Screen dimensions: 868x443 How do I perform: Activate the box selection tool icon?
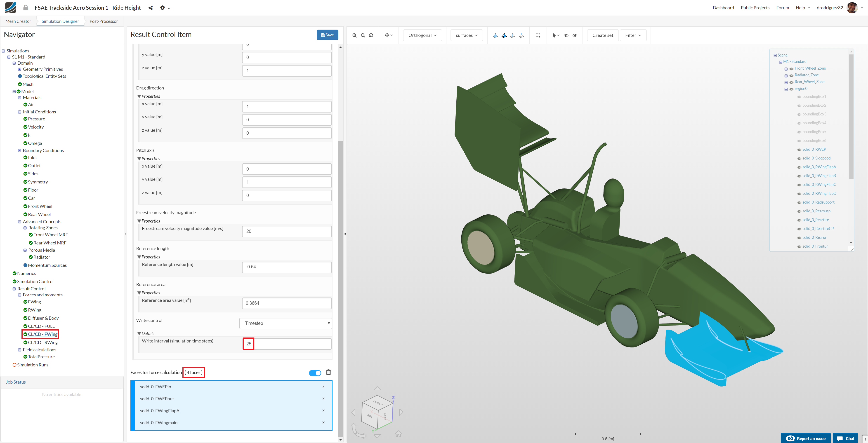point(538,35)
